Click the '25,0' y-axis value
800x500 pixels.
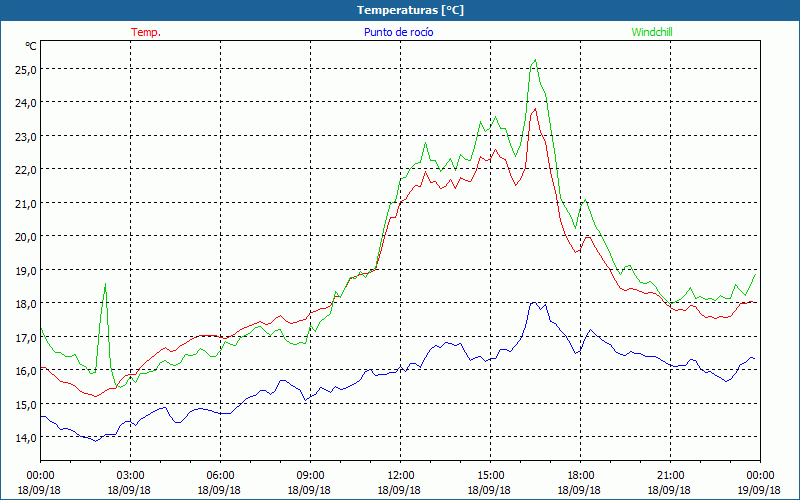(27, 69)
